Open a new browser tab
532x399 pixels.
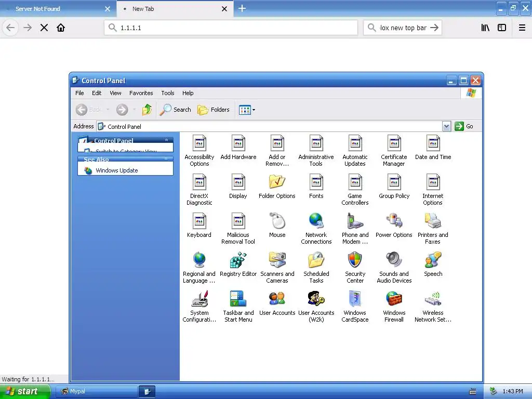pos(242,8)
